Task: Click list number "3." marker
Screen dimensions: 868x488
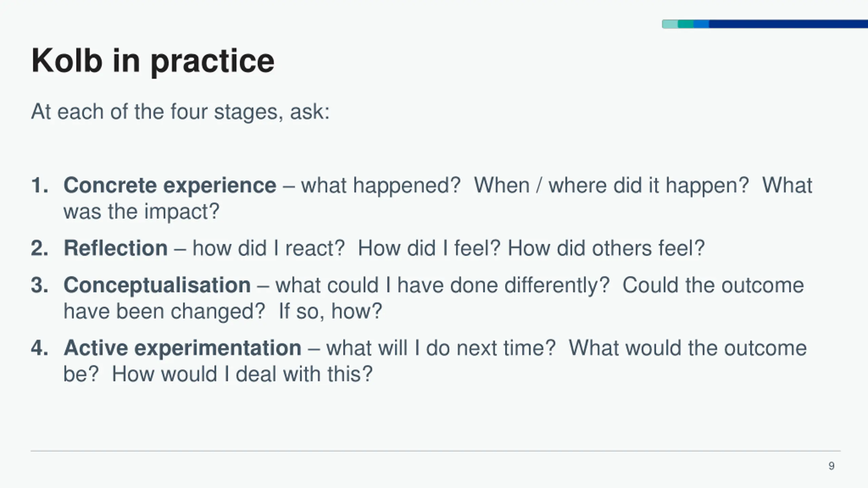Action: point(40,285)
